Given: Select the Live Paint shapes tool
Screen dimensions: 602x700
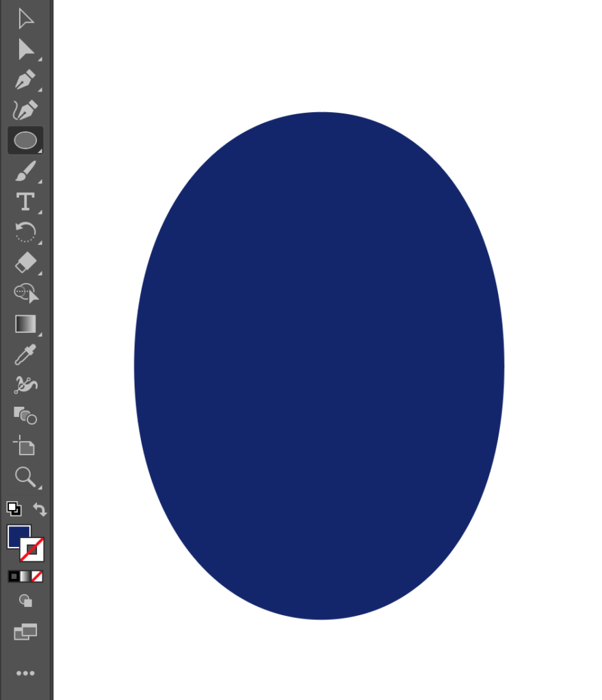Looking at the screenshot, I should (x=25, y=415).
